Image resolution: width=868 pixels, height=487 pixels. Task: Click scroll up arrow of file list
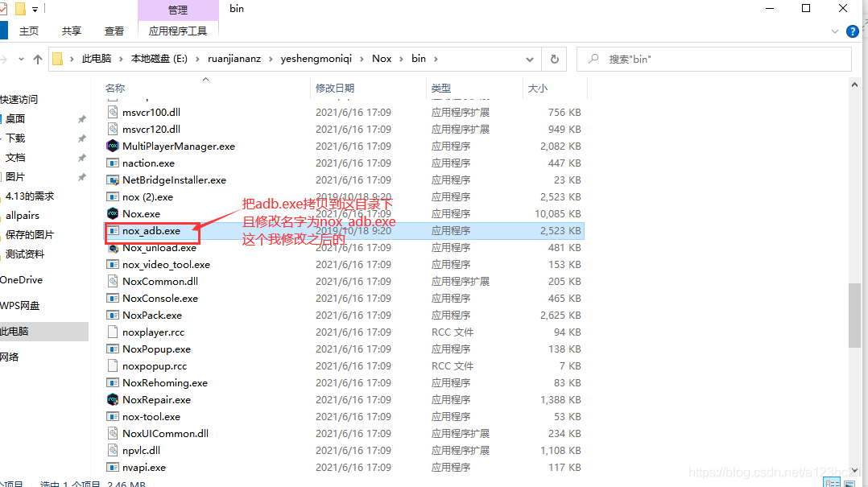(x=854, y=85)
